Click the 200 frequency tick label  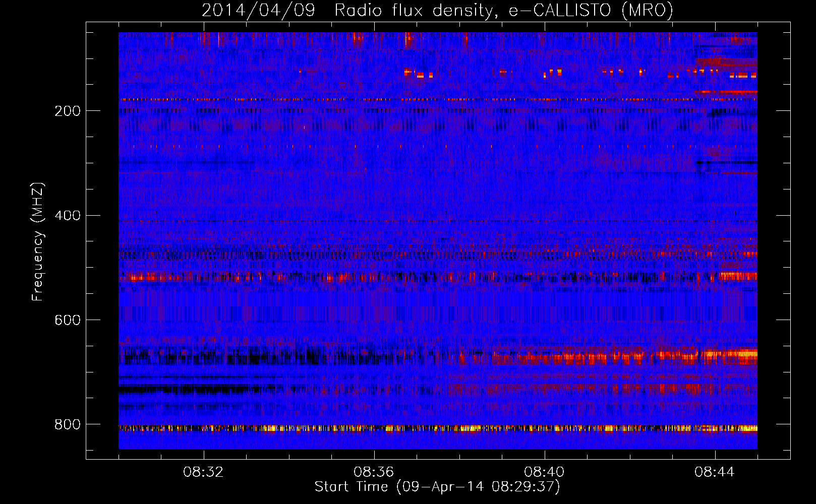coord(68,111)
